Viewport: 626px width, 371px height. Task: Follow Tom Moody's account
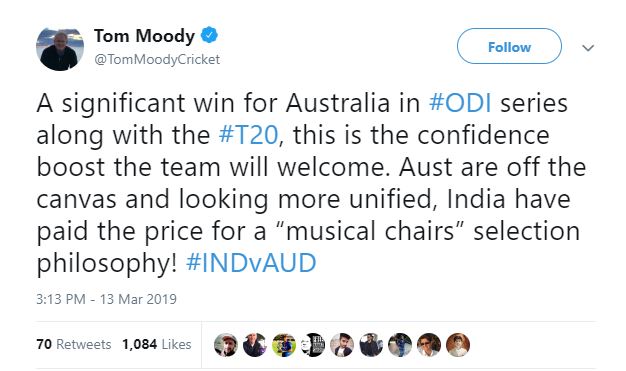(x=509, y=46)
